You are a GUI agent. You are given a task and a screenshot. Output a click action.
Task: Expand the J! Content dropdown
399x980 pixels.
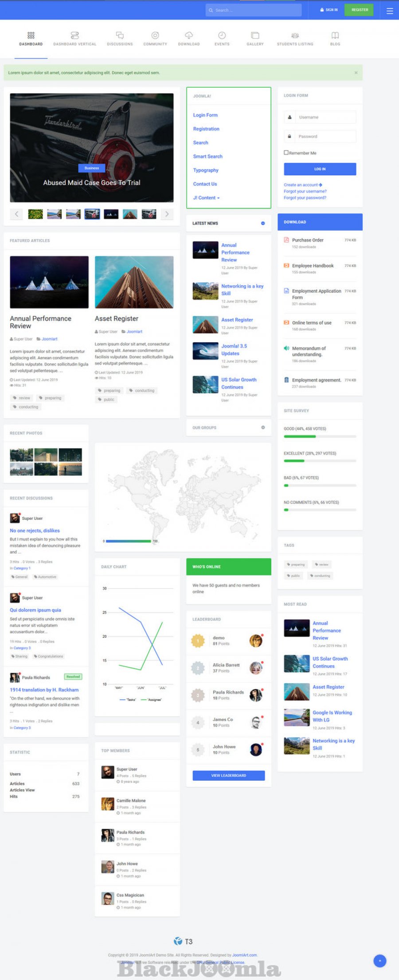(206, 198)
